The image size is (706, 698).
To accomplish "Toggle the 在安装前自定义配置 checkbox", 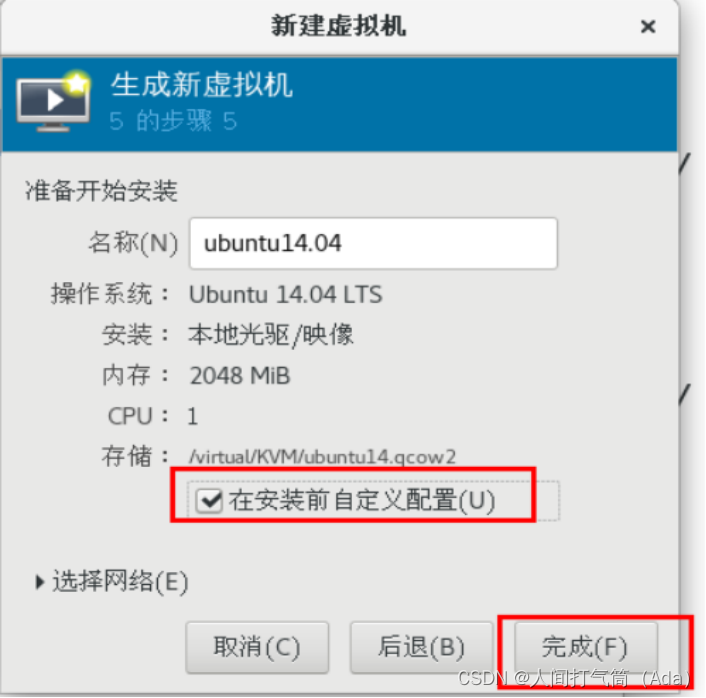I will pos(209,501).
